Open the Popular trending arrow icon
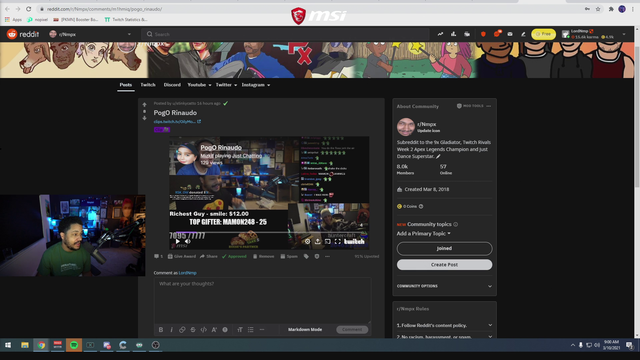Screen dimensions: 640x360 [440, 34]
